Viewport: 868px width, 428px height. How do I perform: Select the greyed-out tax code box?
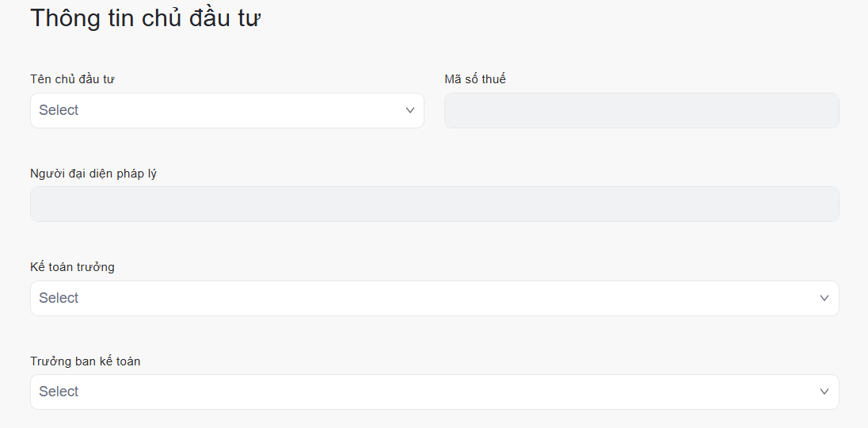tap(641, 110)
